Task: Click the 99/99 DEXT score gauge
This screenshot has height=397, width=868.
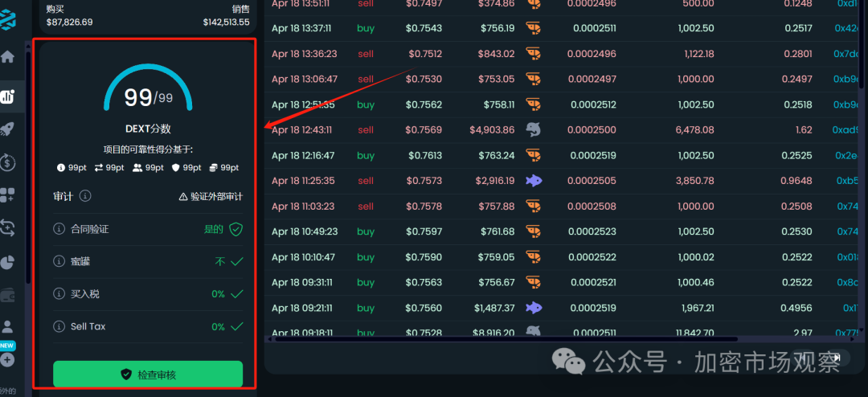Action: tap(148, 88)
